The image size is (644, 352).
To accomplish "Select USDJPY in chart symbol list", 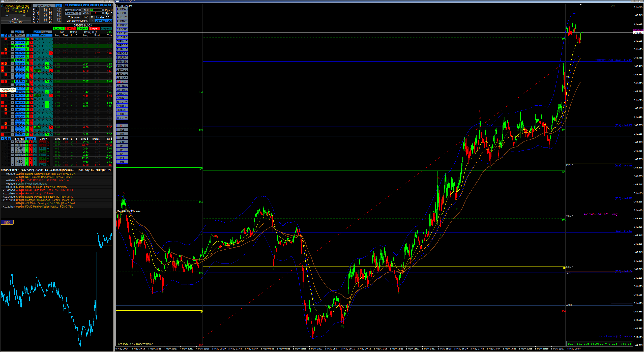I will pos(122,118).
